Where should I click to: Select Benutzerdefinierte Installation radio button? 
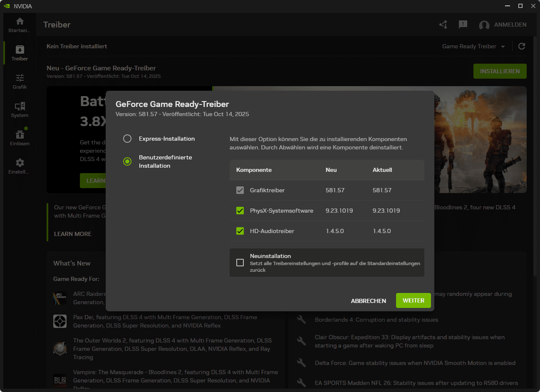coord(127,161)
